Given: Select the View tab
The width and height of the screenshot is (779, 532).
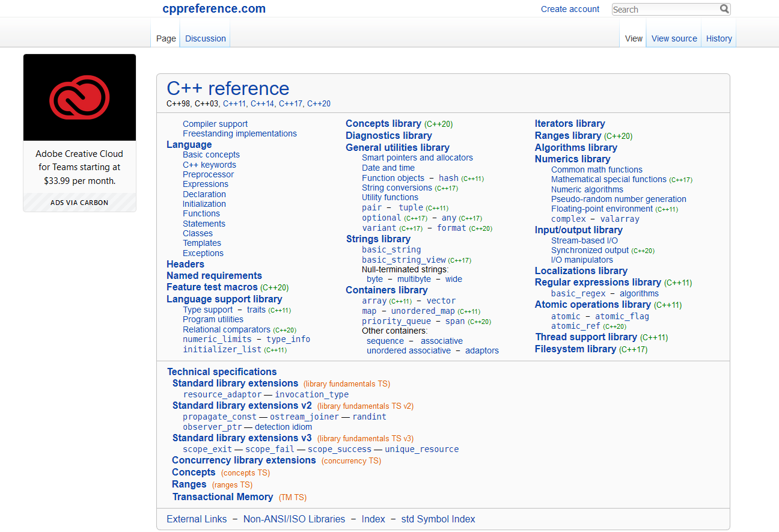Looking at the screenshot, I should click(634, 38).
